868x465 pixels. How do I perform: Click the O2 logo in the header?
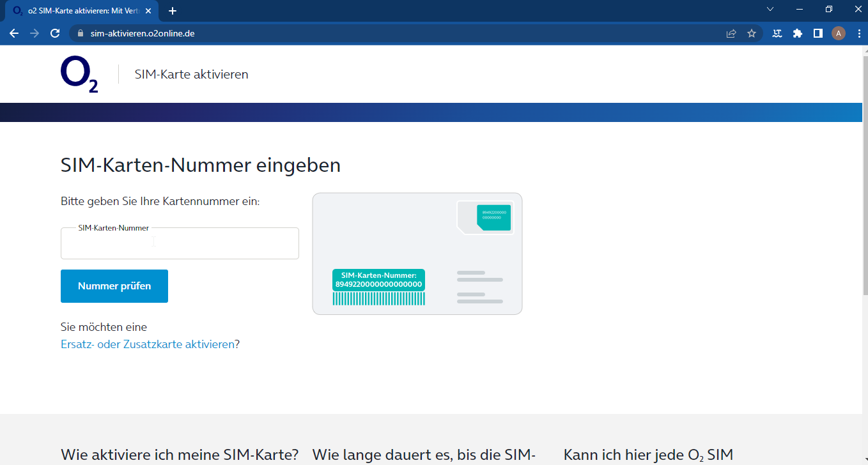click(x=79, y=75)
